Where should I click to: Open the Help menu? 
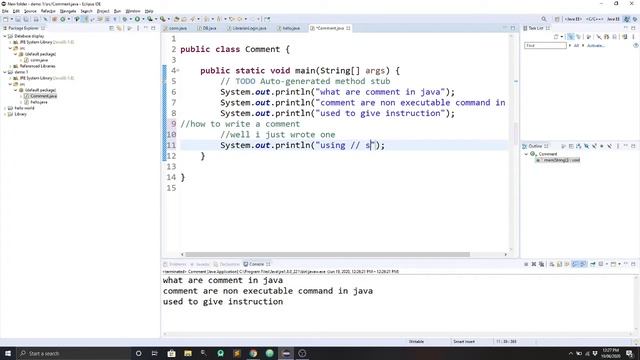point(149,11)
